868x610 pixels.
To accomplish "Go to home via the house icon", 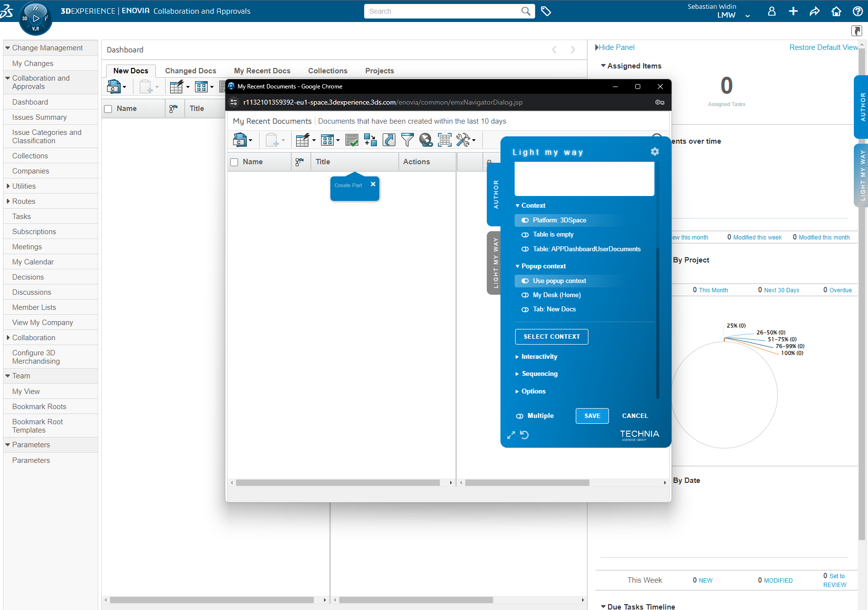I will 836,11.
